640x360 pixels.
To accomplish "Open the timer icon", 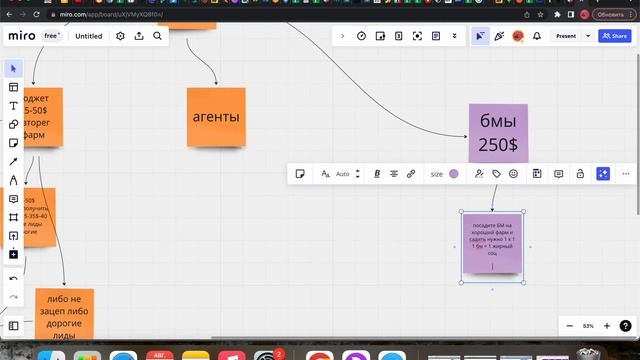I will tap(361, 36).
